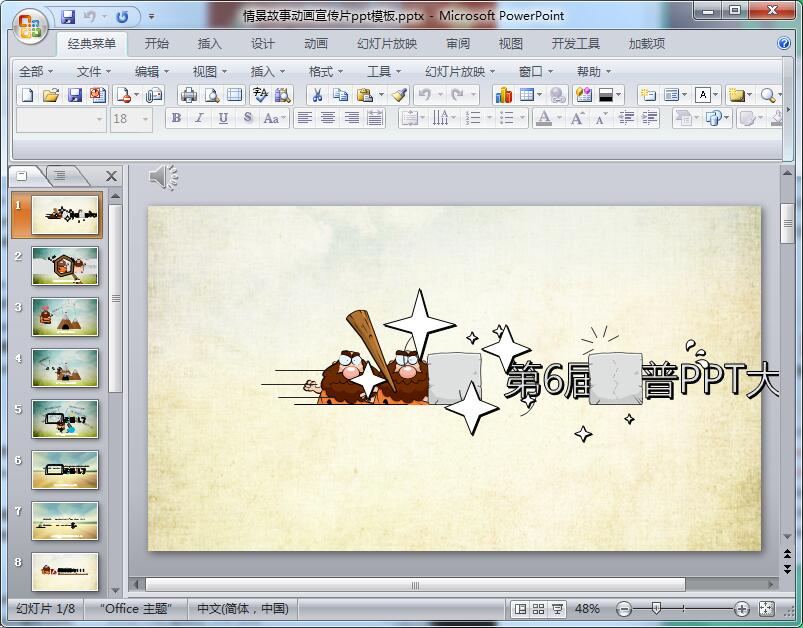Activate Format Painter brush icon
The height and width of the screenshot is (628, 803).
399,95
